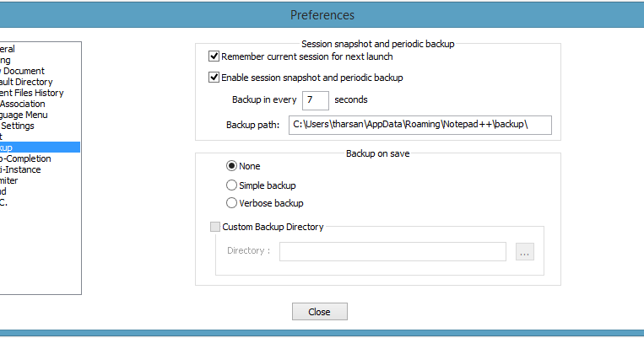The image size is (644, 338).
Task: Switch to the Auto-Completion category
Action: click(x=25, y=158)
